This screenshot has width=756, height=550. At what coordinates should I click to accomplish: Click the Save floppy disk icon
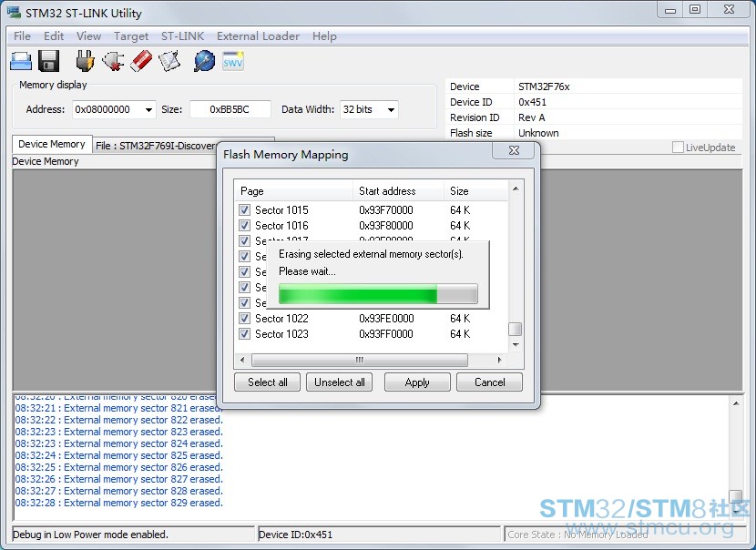click(x=48, y=61)
